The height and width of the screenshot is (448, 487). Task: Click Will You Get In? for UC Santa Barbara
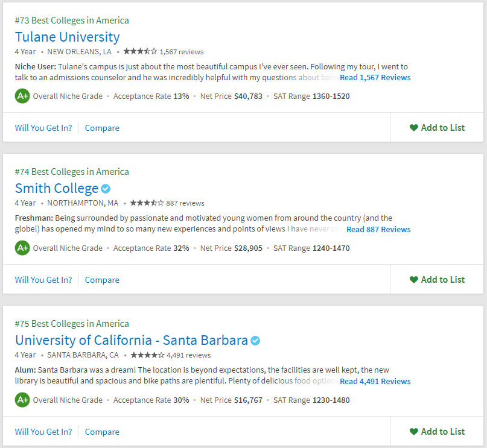[43, 432]
